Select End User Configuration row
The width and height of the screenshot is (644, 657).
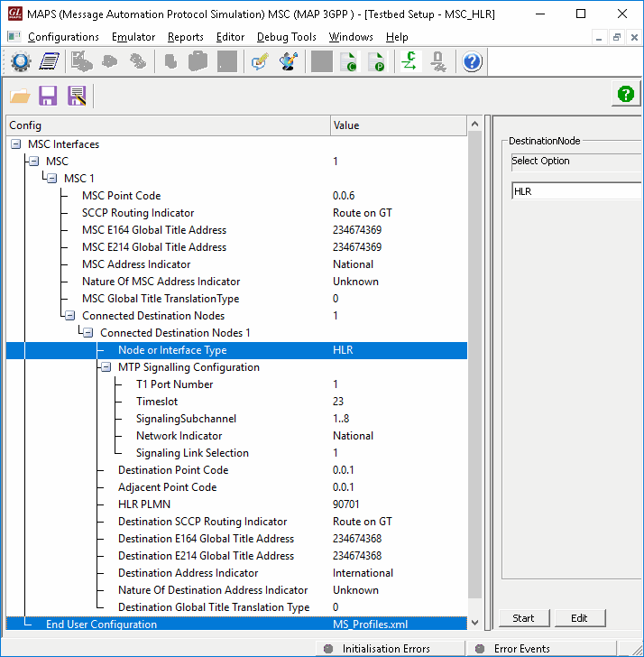pyautogui.click(x=236, y=625)
